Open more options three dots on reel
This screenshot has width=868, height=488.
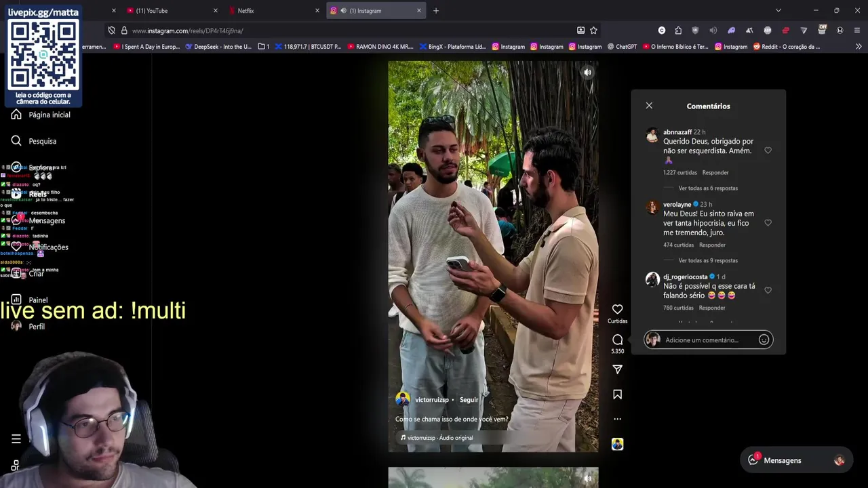click(x=617, y=419)
